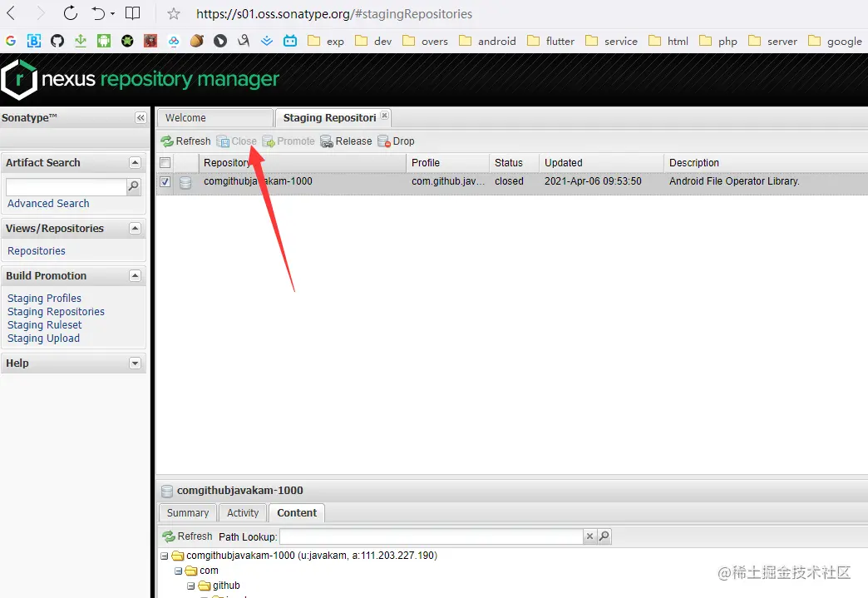Open the reading mode book icon
This screenshot has width=868, height=598.
click(x=133, y=13)
